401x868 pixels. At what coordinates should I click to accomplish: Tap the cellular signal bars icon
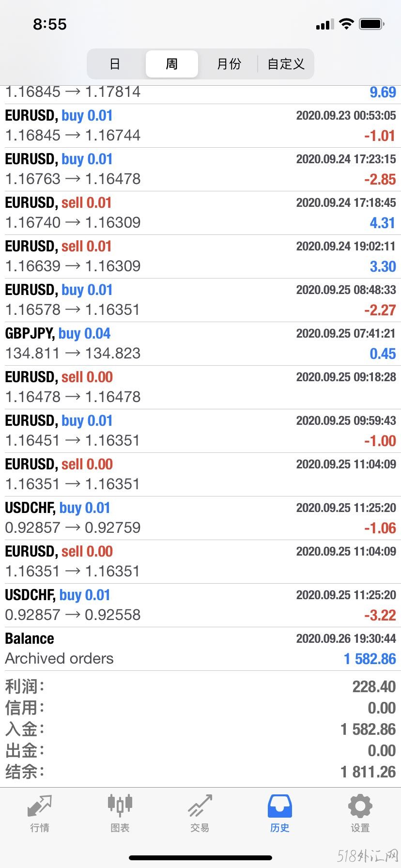pos(325,24)
